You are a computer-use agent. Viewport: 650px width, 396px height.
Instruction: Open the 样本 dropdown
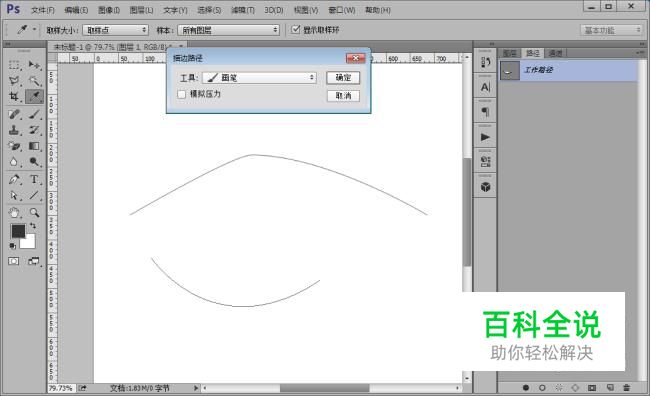228,30
